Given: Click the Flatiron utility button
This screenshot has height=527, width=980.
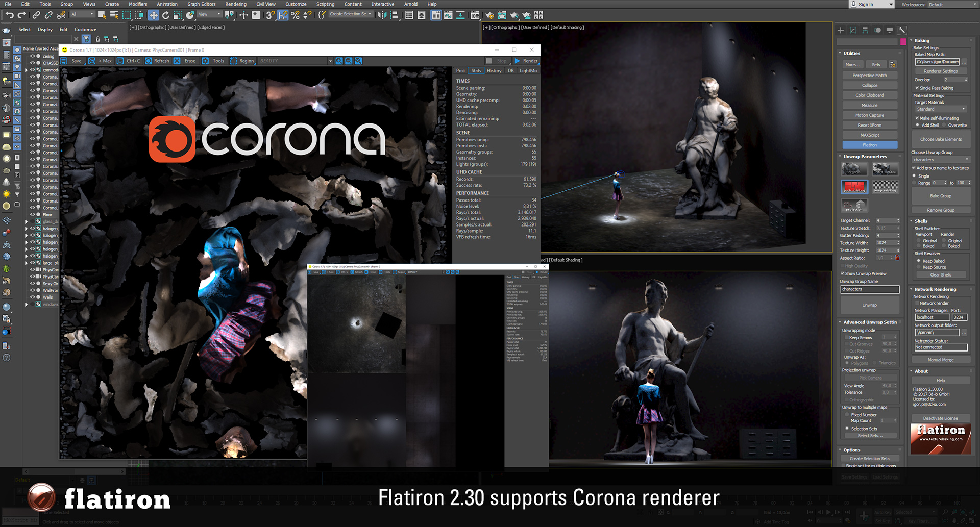Looking at the screenshot, I should pos(870,145).
